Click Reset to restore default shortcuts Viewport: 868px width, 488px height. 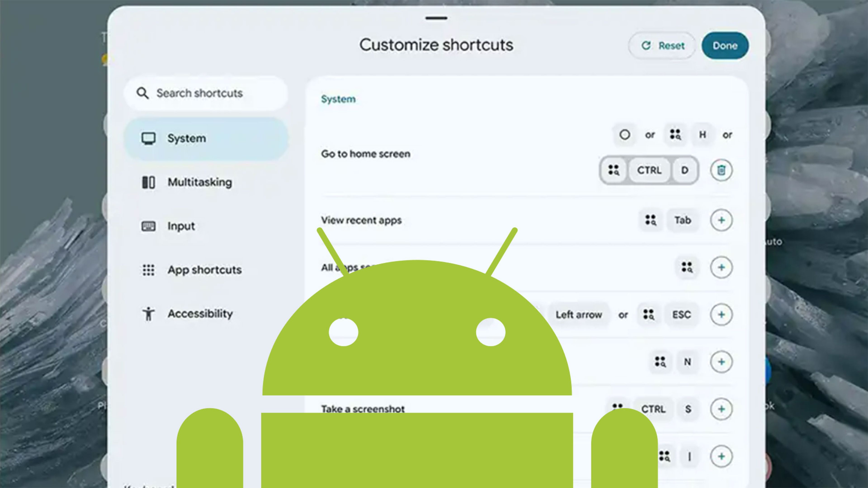click(661, 46)
